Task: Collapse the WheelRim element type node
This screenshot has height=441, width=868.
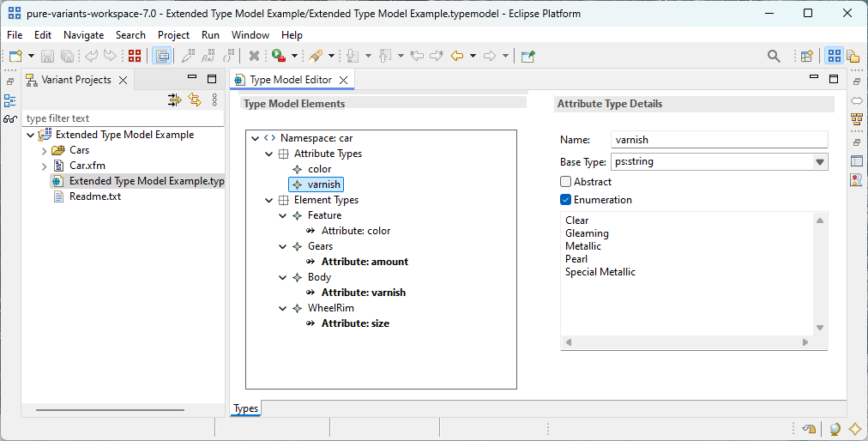Action: [x=283, y=308]
